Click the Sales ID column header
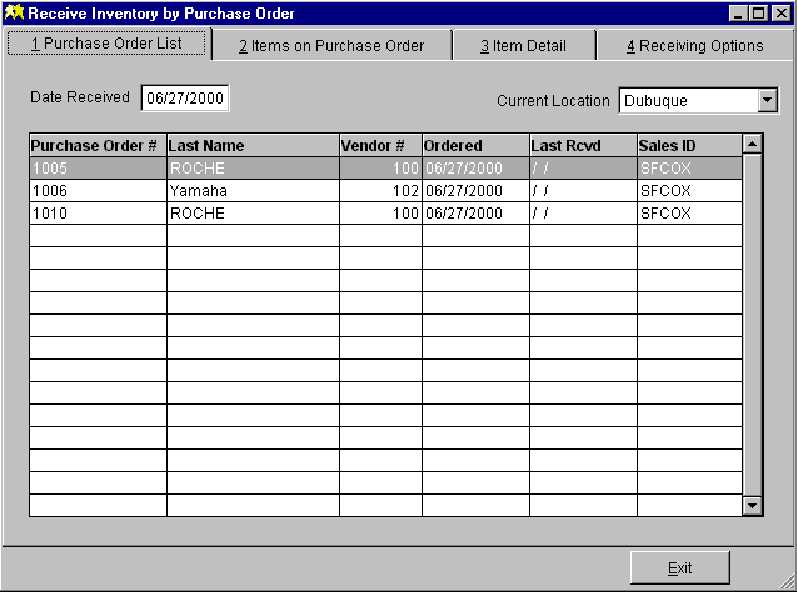This screenshot has height=592, width=797. click(x=689, y=145)
